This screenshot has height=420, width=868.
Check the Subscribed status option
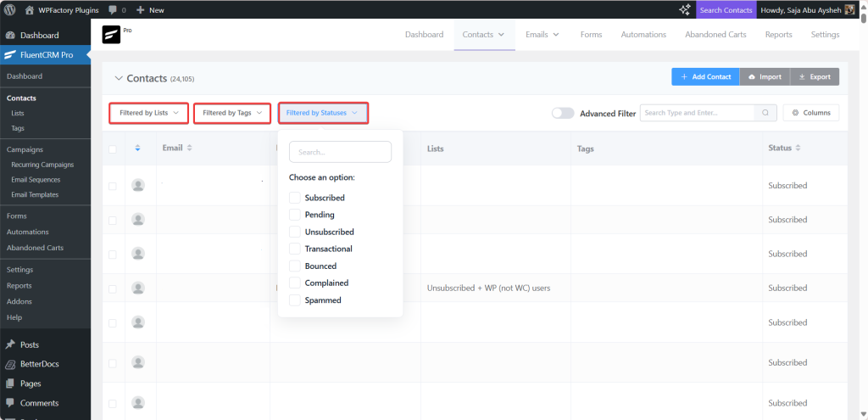pyautogui.click(x=295, y=198)
